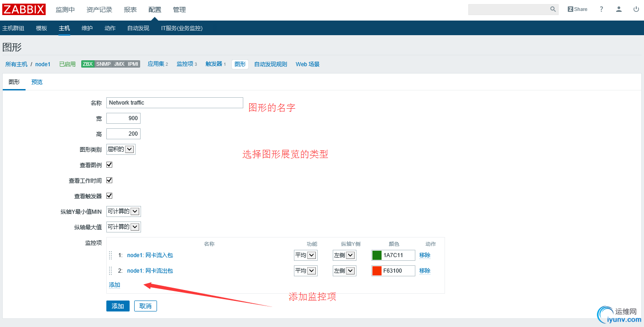Click 宽 input field 900

123,118
